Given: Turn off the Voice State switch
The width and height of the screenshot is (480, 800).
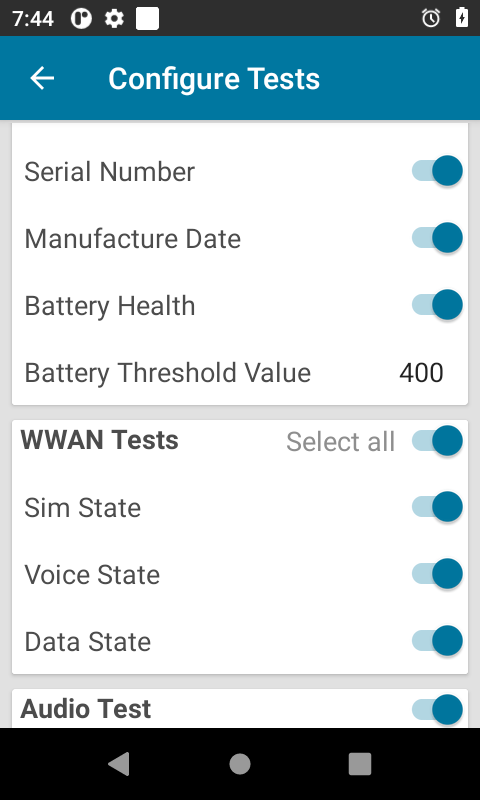Looking at the screenshot, I should [x=437, y=574].
